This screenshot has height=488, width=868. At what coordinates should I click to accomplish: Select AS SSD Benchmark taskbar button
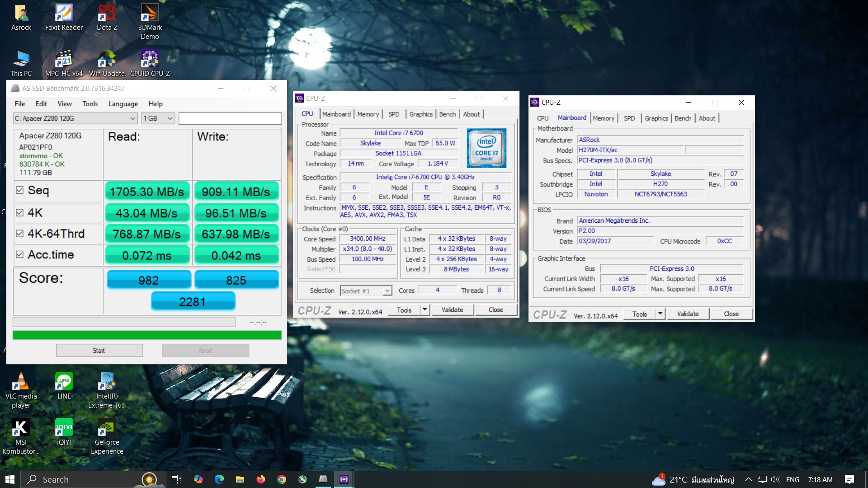tap(323, 479)
